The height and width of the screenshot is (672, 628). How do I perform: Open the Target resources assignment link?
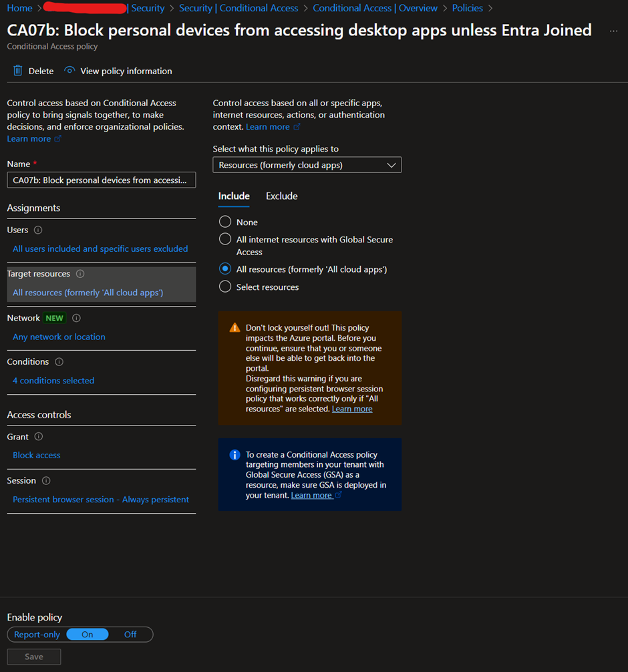coord(88,293)
